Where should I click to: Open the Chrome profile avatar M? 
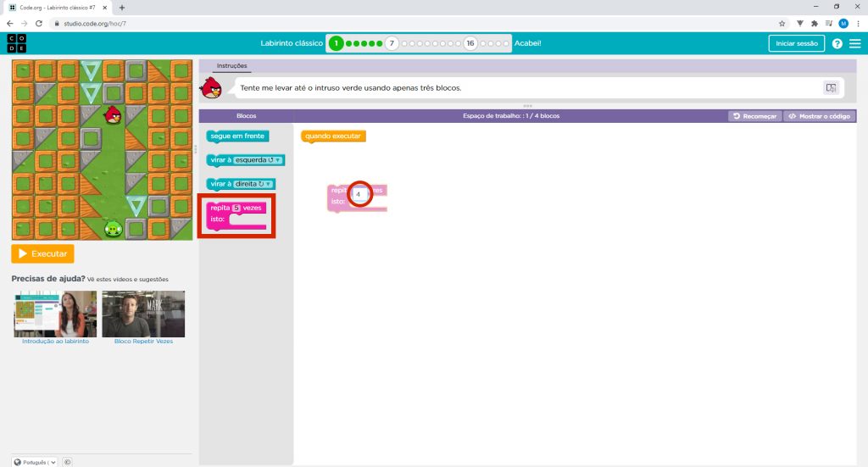843,23
